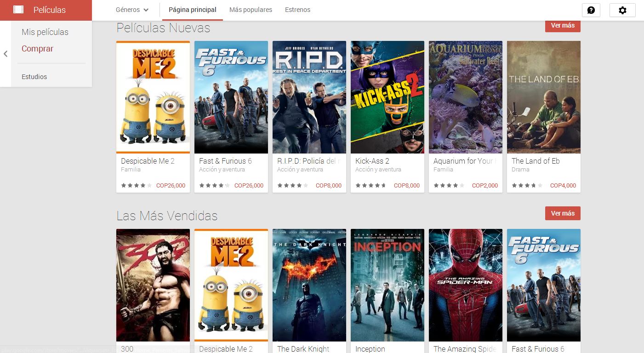Open Las Más Vendidas section heading
Viewport: 644px width, 353px height.
tap(167, 216)
